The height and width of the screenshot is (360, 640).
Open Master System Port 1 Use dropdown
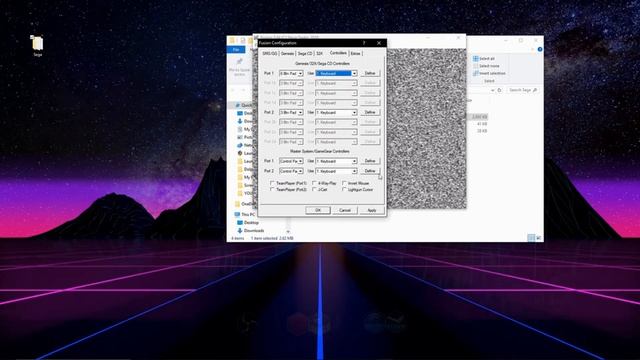click(336, 161)
